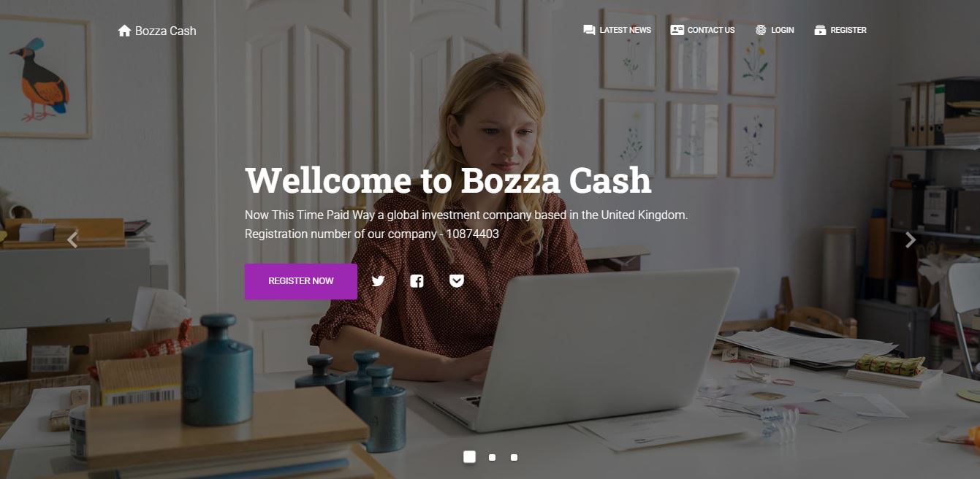
Task: Select the third carousel slide indicator
Action: tap(514, 458)
